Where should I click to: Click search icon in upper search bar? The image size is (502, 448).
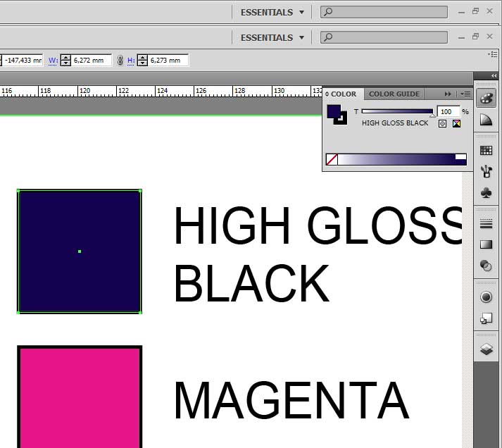(327, 12)
